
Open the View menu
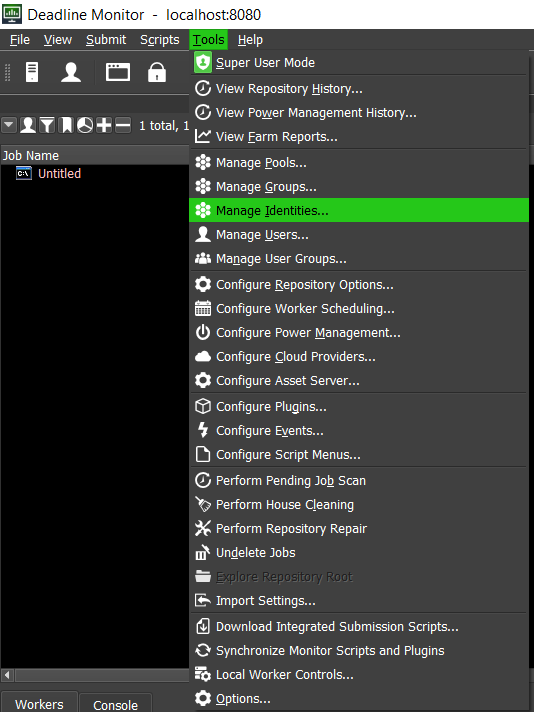click(58, 40)
